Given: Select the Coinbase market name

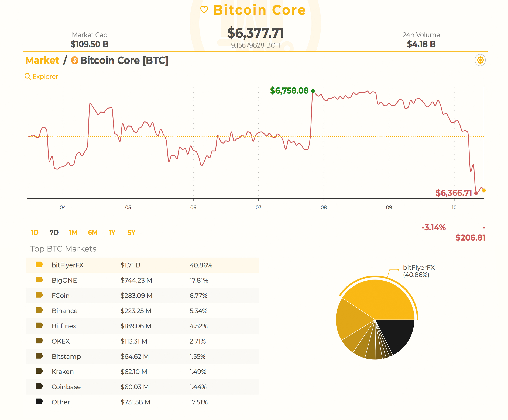Looking at the screenshot, I should pos(66,387).
